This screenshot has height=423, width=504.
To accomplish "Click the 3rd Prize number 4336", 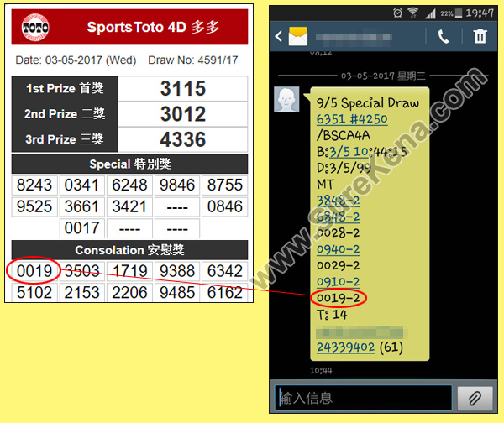I will click(x=183, y=139).
